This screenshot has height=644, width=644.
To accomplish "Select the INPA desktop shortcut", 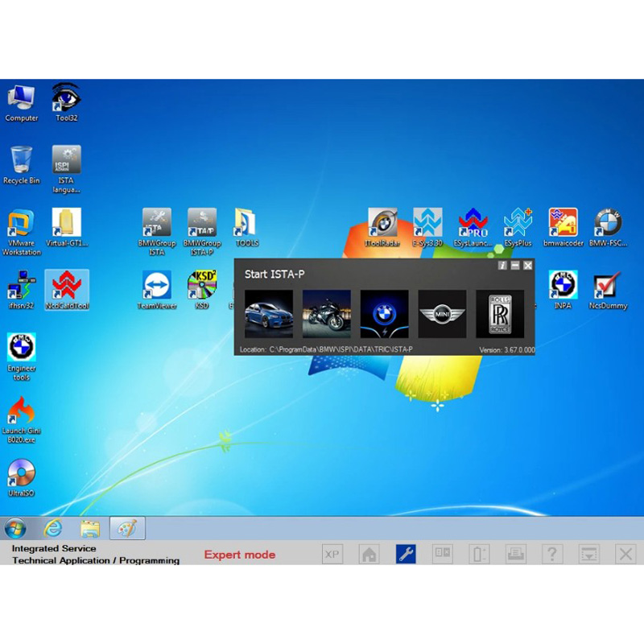I will (x=563, y=290).
